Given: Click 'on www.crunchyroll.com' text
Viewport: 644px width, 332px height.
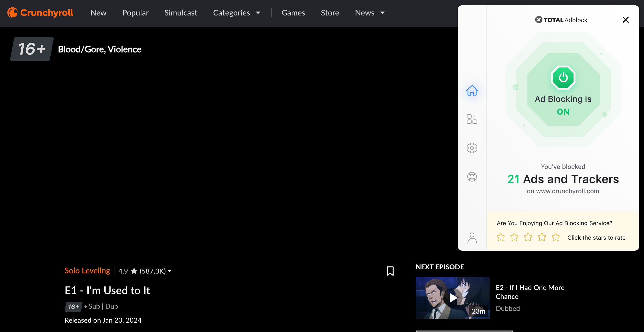Looking at the screenshot, I should 563,191.
